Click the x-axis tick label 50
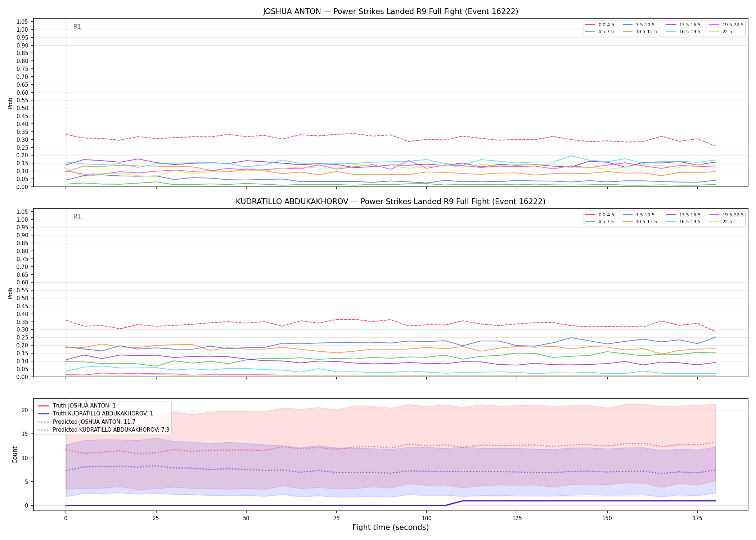756x540 pixels. [x=246, y=518]
